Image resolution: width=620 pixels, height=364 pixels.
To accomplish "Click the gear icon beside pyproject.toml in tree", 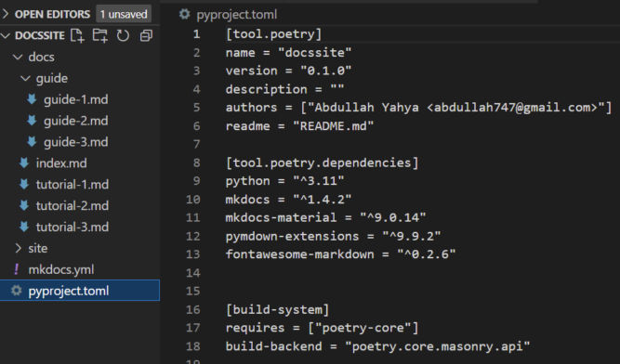I will (16, 291).
